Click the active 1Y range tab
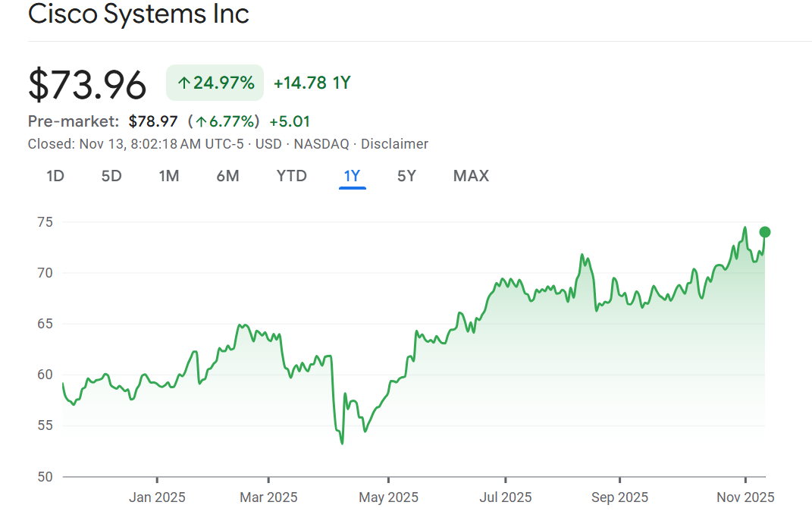Screen dimensions: 812x524 tap(352, 176)
